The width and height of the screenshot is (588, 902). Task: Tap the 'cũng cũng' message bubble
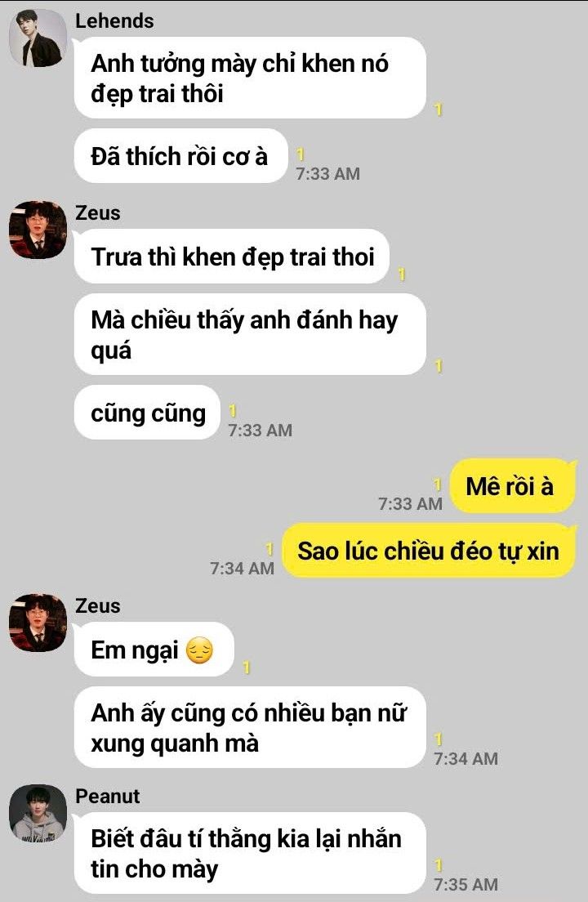click(147, 413)
